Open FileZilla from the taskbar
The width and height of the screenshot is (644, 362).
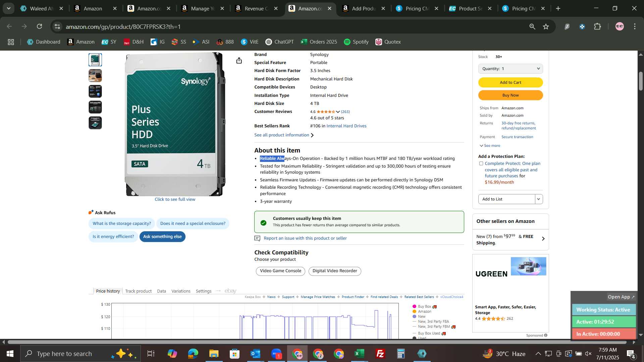pyautogui.click(x=380, y=354)
